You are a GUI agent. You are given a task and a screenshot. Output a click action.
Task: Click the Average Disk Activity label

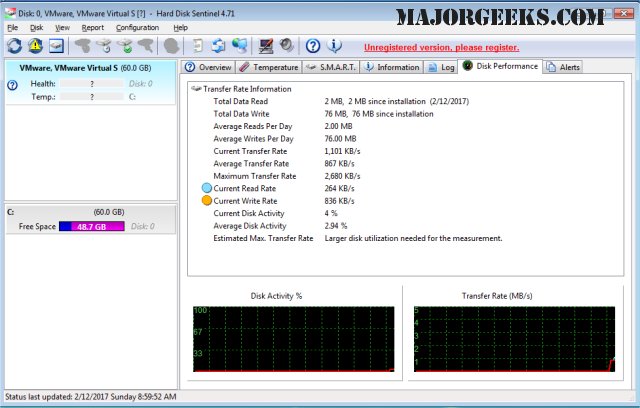coord(250,226)
